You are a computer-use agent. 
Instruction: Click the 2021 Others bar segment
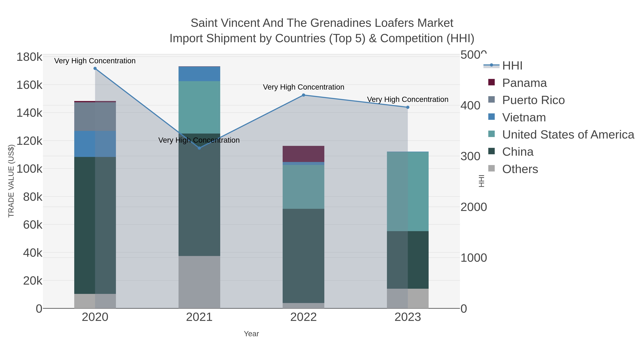point(199,282)
